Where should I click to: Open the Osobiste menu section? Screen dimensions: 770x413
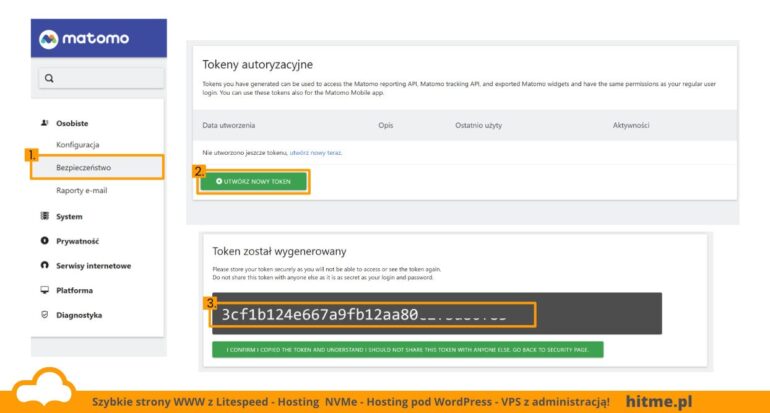(x=72, y=123)
